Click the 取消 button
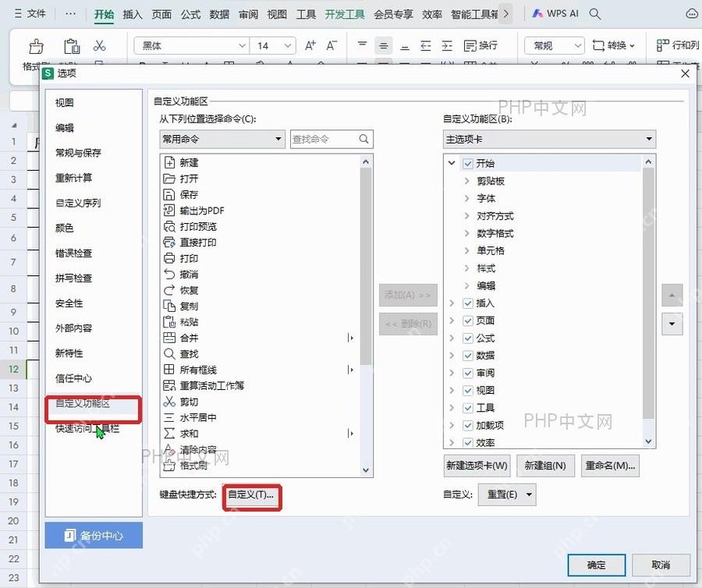Viewport: 702px width, 588px height. [x=661, y=565]
